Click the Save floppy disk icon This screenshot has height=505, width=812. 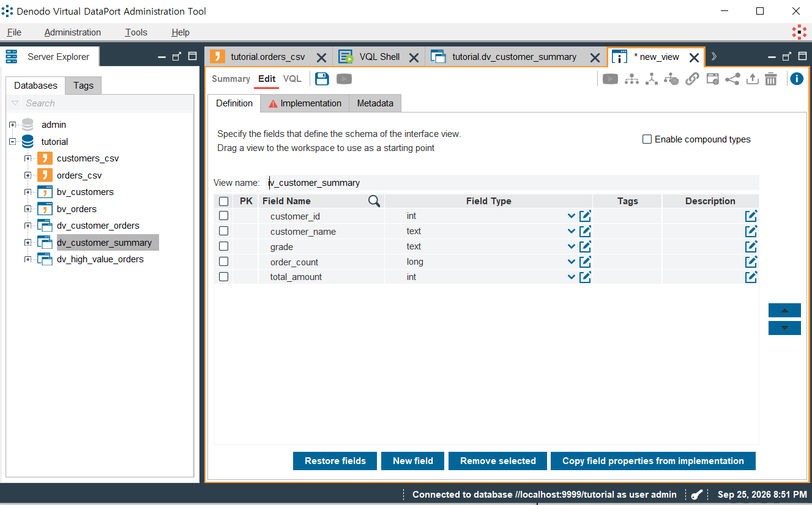click(322, 79)
